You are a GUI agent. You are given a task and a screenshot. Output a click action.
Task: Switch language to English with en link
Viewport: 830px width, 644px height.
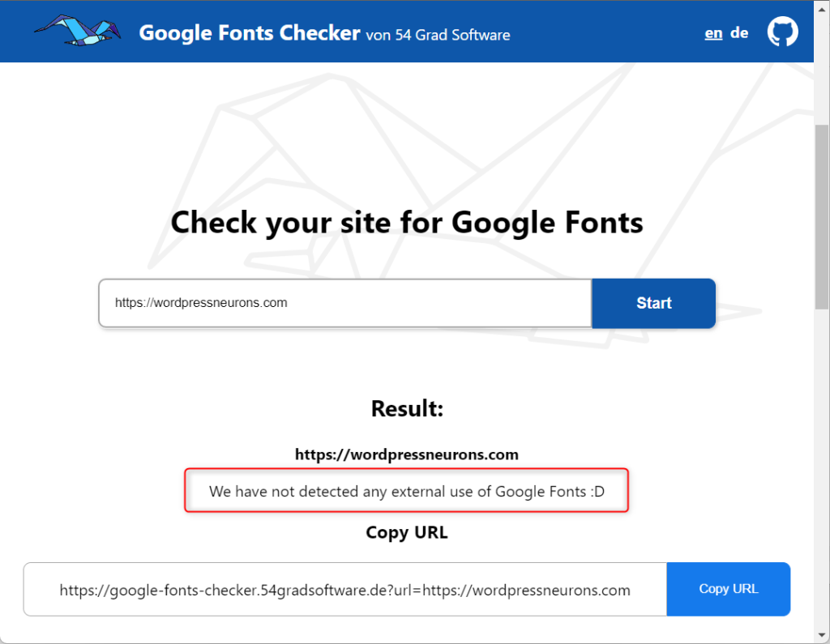pos(713,32)
